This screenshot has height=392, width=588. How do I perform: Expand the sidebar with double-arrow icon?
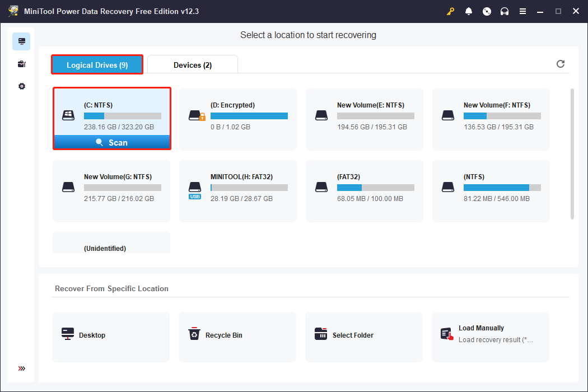click(x=21, y=368)
